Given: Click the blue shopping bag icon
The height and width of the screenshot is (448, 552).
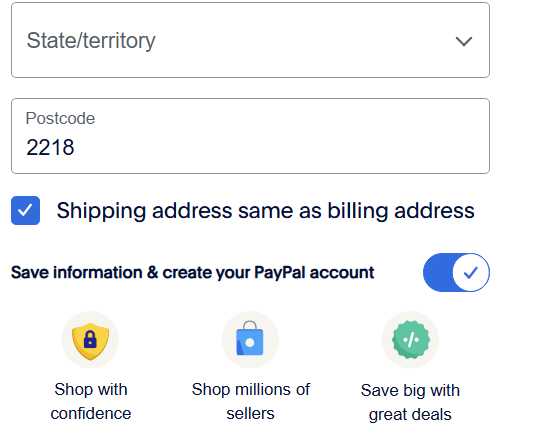Looking at the screenshot, I should [250, 339].
